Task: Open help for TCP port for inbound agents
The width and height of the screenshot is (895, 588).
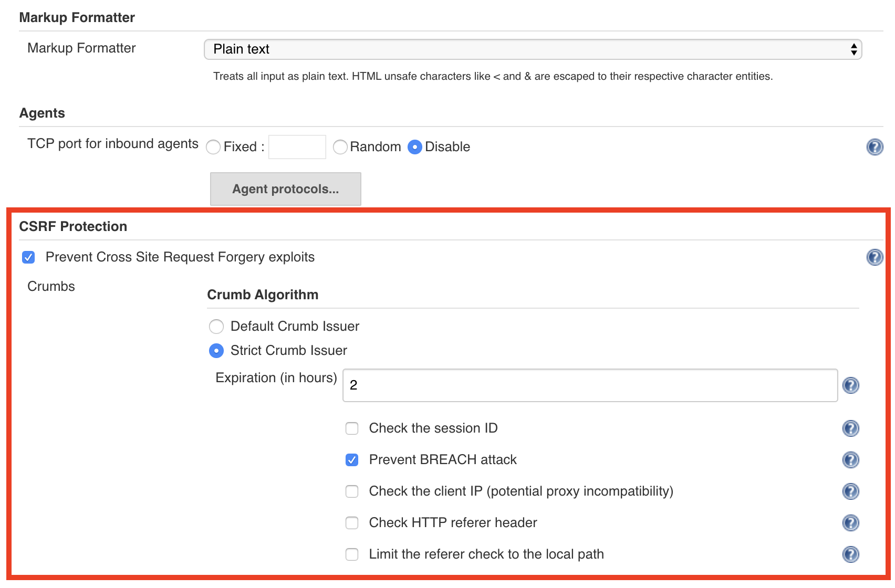Action: [875, 147]
